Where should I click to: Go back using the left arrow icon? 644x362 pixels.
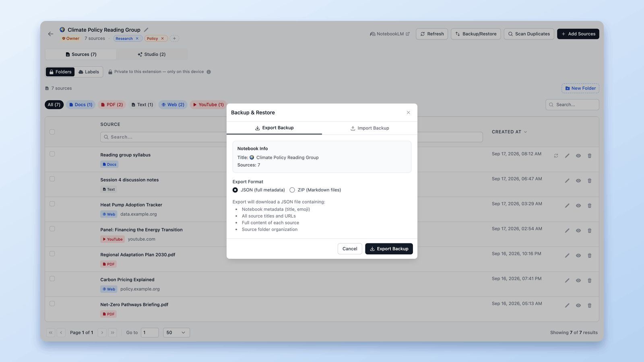tap(50, 34)
